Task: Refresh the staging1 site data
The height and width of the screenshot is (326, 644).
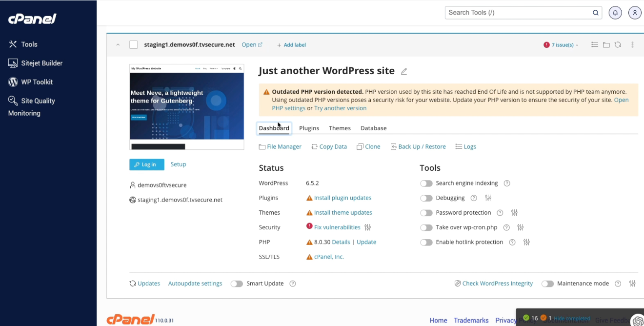Action: (x=618, y=44)
